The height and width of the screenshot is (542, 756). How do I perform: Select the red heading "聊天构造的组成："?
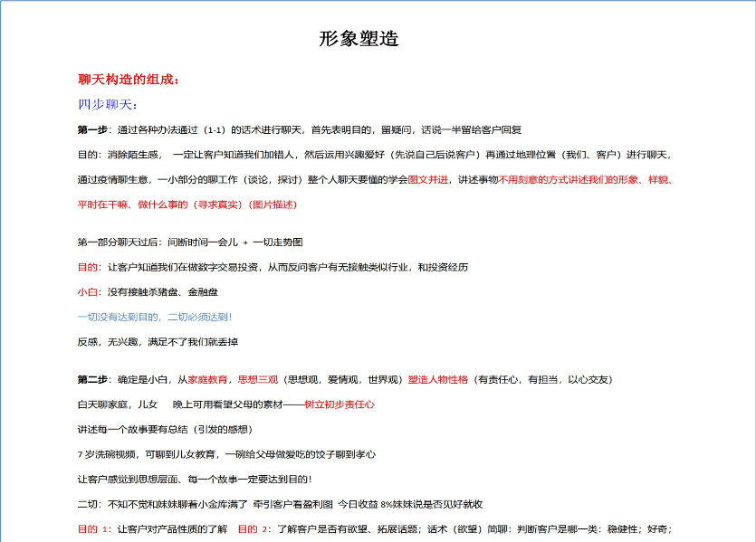(x=129, y=80)
